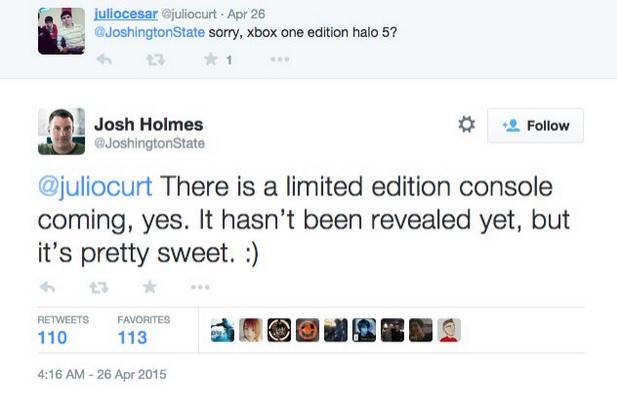Open Josh Holmes' profile picture
617x408 pixels.
click(61, 131)
